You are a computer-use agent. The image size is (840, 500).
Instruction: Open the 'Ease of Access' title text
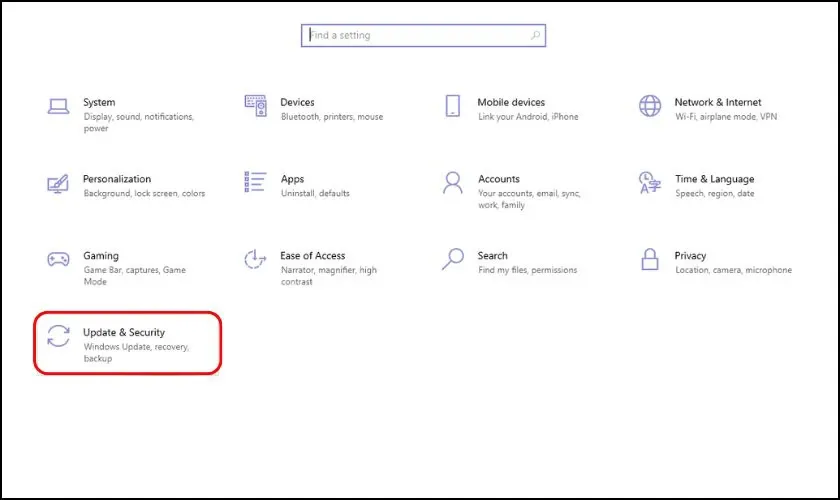(314, 256)
